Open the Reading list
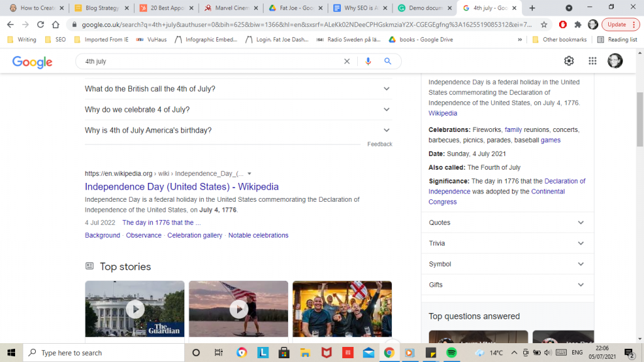The width and height of the screenshot is (644, 362). pyautogui.click(x=617, y=40)
